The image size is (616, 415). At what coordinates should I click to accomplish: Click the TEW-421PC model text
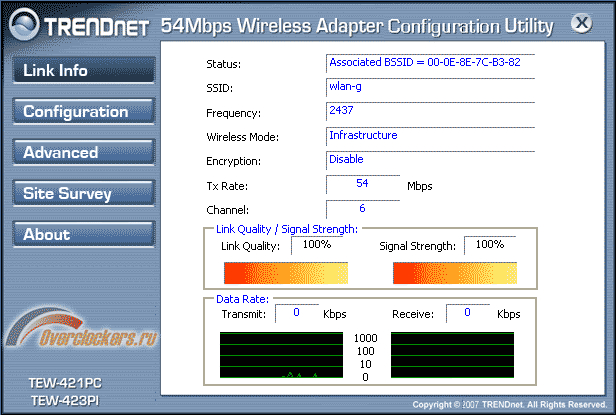click(65, 383)
